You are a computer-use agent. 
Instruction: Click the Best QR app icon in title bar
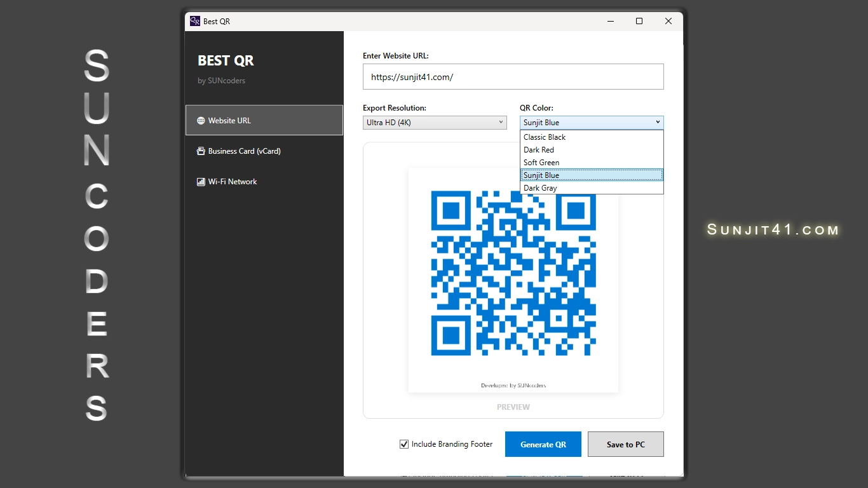195,21
